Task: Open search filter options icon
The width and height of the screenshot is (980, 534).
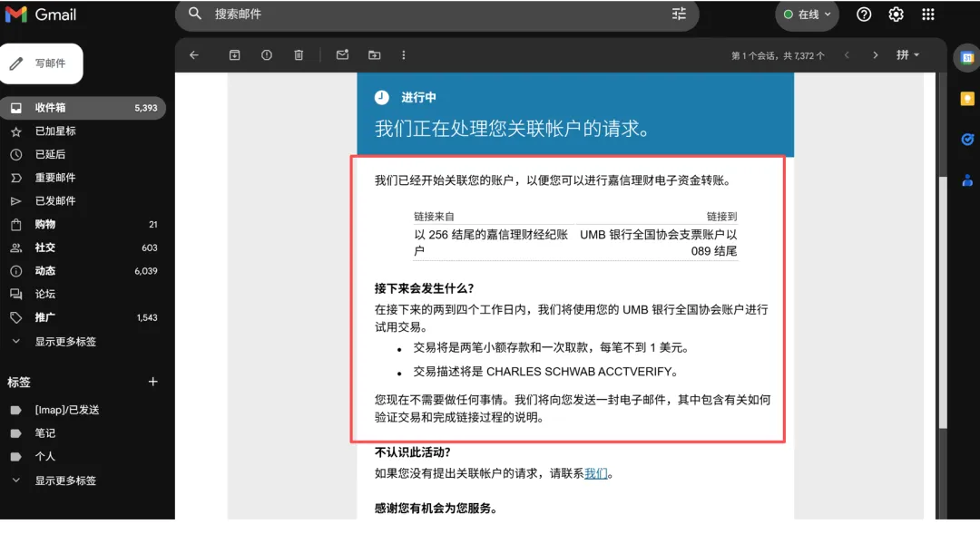Action: tap(679, 14)
